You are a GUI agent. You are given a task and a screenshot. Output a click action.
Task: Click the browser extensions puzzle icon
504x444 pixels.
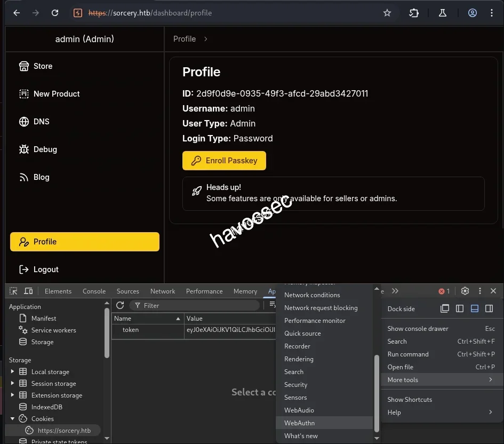(x=414, y=13)
